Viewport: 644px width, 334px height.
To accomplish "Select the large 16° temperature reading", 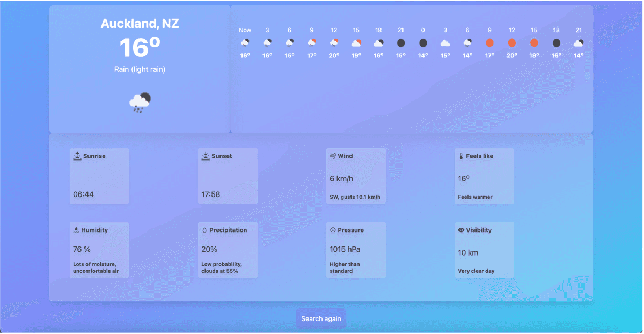I will [140, 47].
